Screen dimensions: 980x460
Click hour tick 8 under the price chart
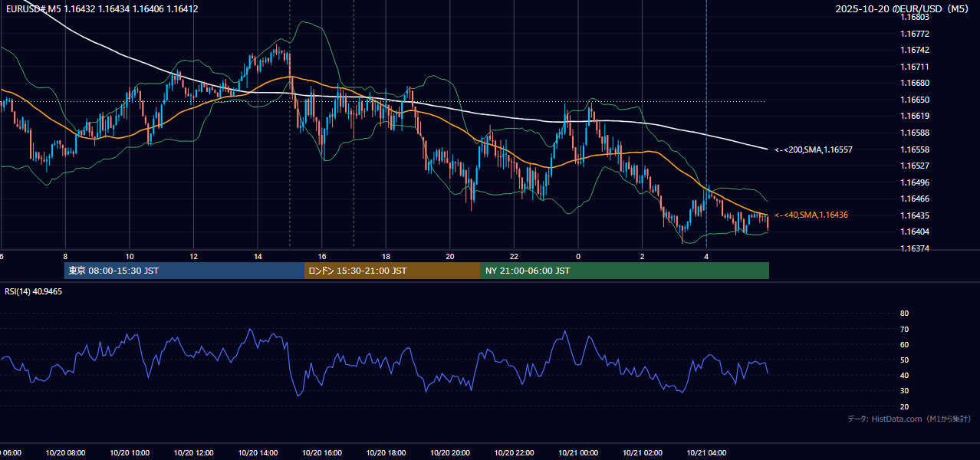pyautogui.click(x=65, y=257)
